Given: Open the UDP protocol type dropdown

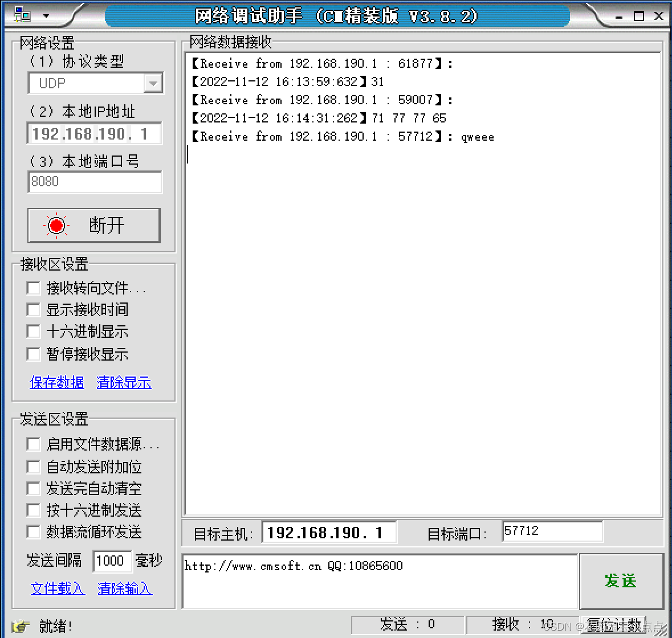Looking at the screenshot, I should coord(152,83).
